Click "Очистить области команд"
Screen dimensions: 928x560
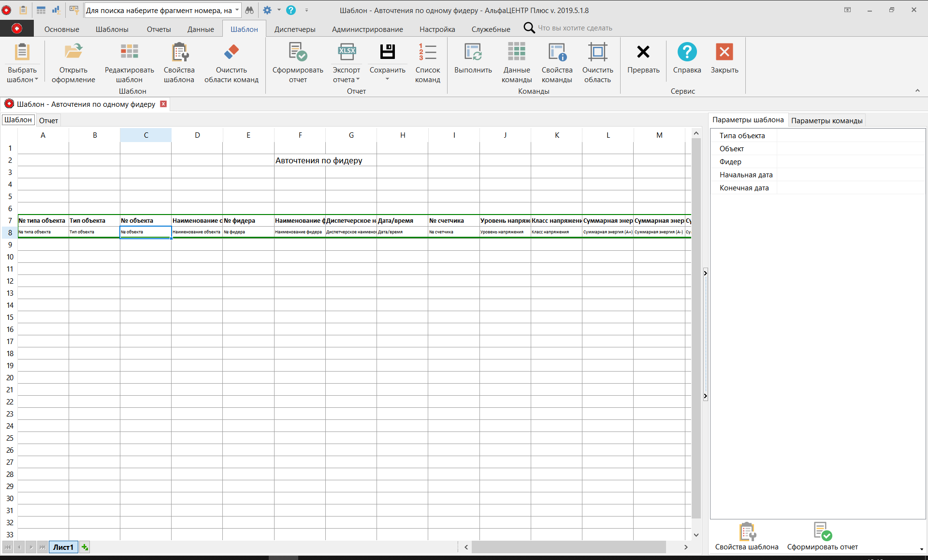coord(231,62)
